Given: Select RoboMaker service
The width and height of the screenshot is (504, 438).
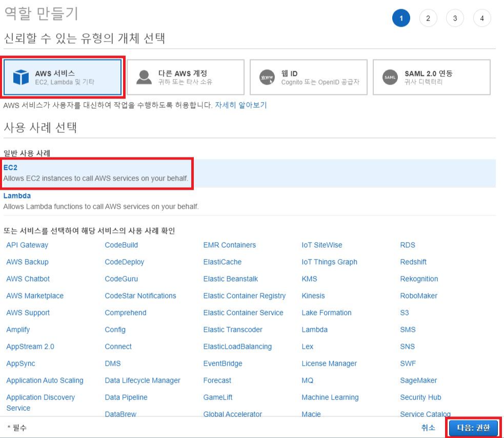Looking at the screenshot, I should (x=418, y=295).
